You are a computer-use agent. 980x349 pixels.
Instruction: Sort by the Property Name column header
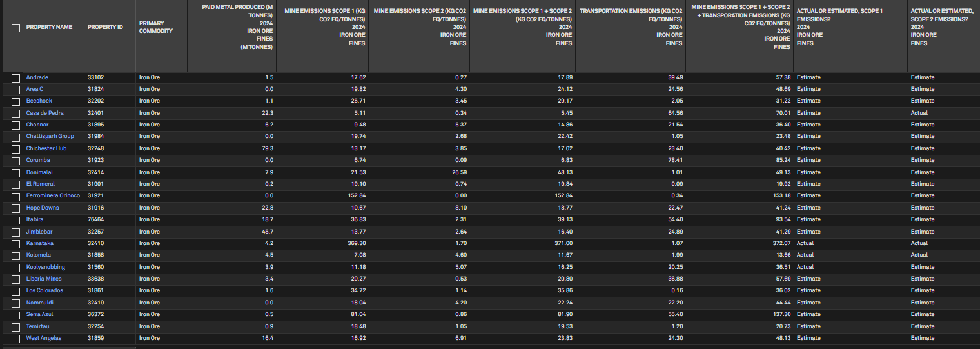tap(49, 27)
